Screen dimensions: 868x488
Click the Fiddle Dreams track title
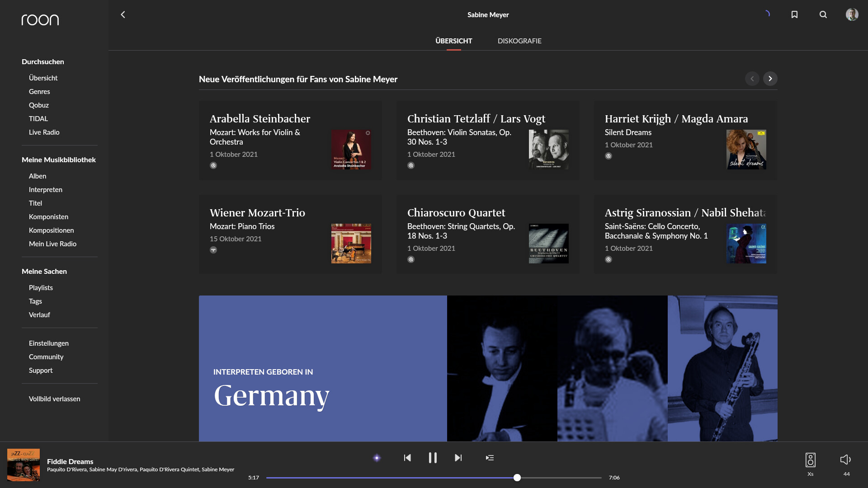point(70,461)
